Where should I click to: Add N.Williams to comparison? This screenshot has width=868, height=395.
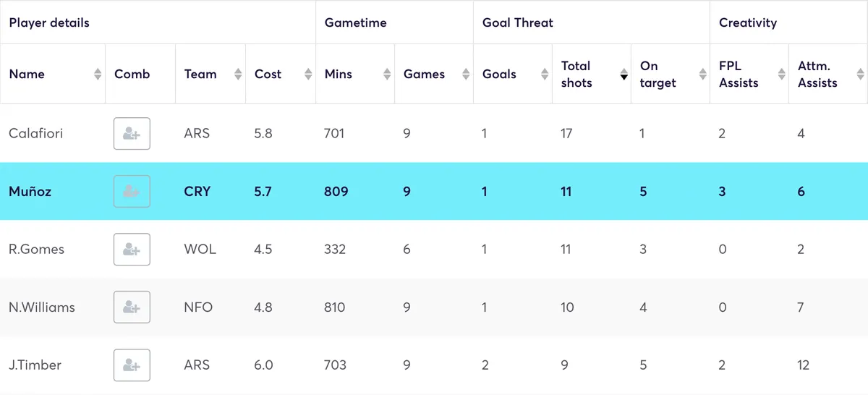pyautogui.click(x=132, y=307)
